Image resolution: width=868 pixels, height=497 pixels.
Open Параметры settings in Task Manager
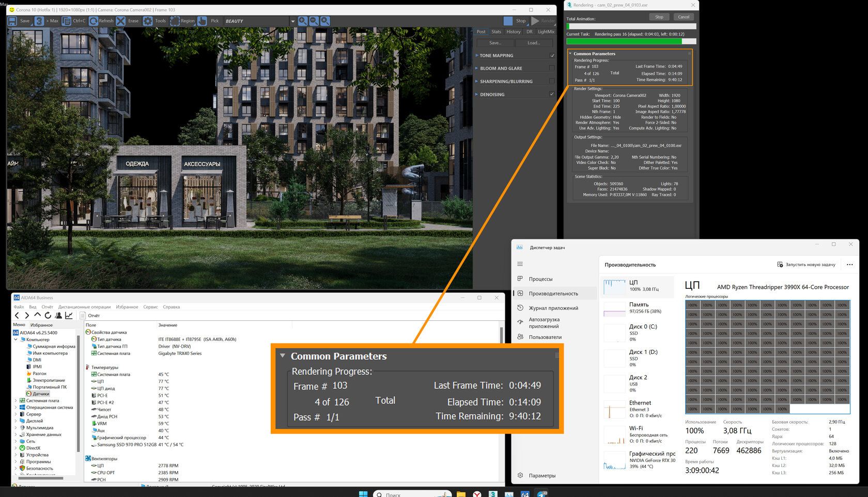[x=537, y=476]
